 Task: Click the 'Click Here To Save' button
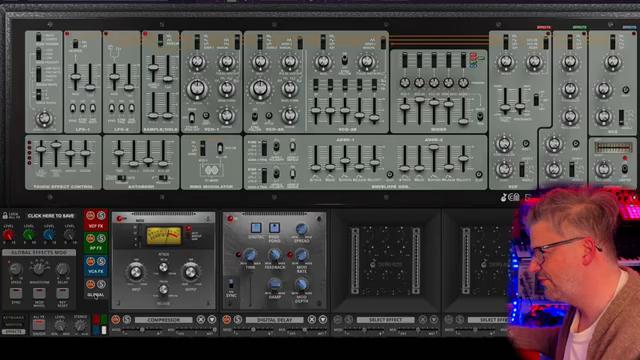51,216
